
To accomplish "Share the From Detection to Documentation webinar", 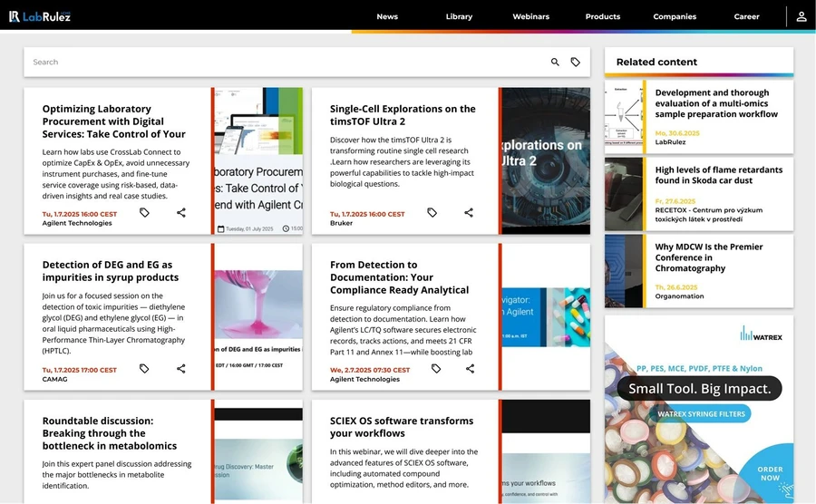I will (x=470, y=368).
